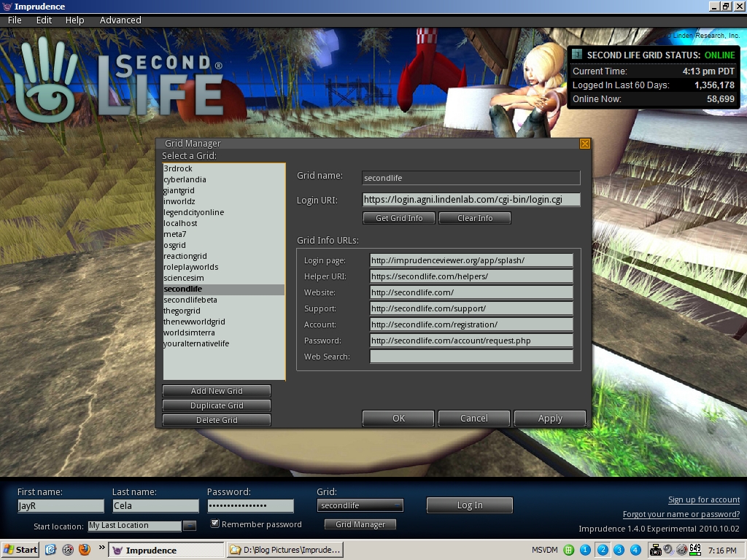Image resolution: width=747 pixels, height=560 pixels.
Task: Click the Helper URI field
Action: pos(471,276)
